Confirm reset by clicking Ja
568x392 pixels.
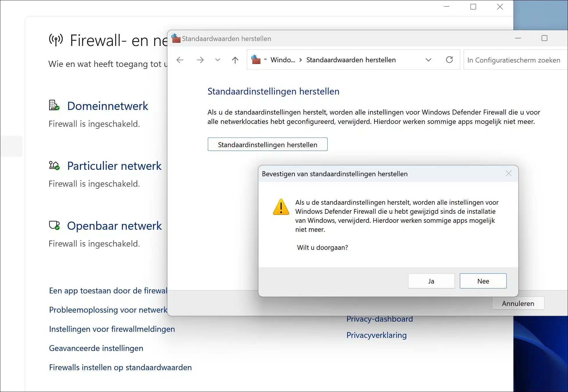431,281
